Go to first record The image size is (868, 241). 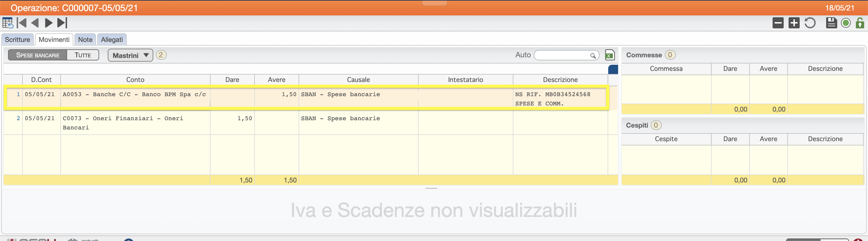pos(22,23)
